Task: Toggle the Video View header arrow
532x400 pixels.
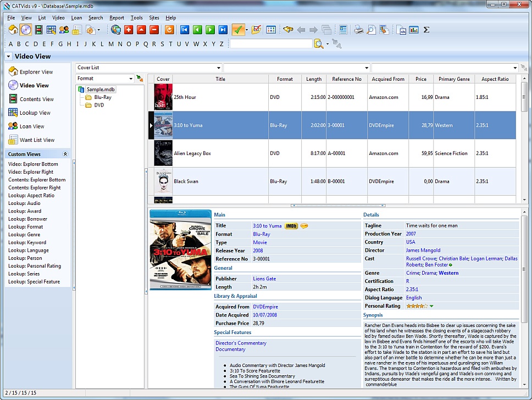Action: 8,57
